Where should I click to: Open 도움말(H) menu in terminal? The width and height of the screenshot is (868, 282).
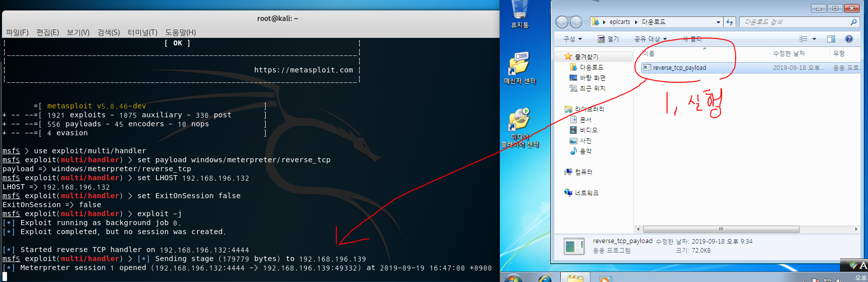coord(180,32)
